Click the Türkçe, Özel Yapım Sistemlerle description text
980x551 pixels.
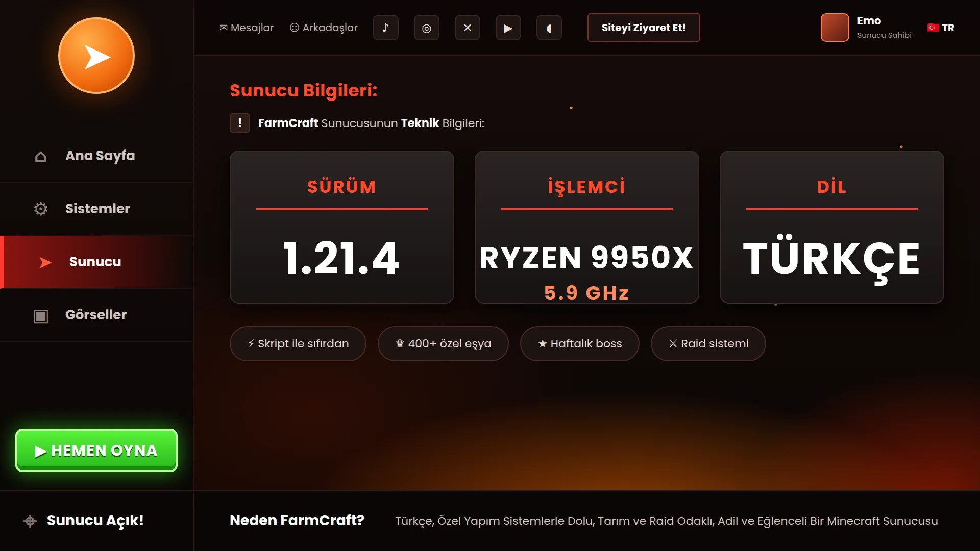pyautogui.click(x=667, y=521)
